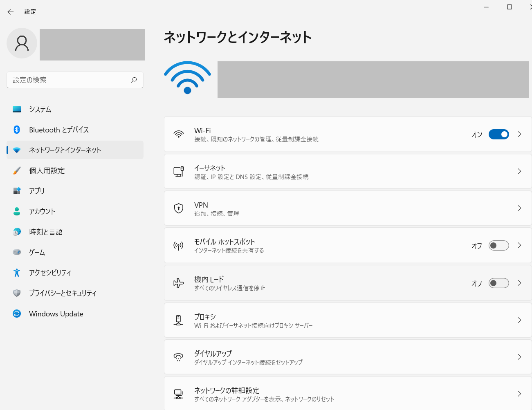Open the プロキシ settings page
Screen dimensions: 532x410
348,320
